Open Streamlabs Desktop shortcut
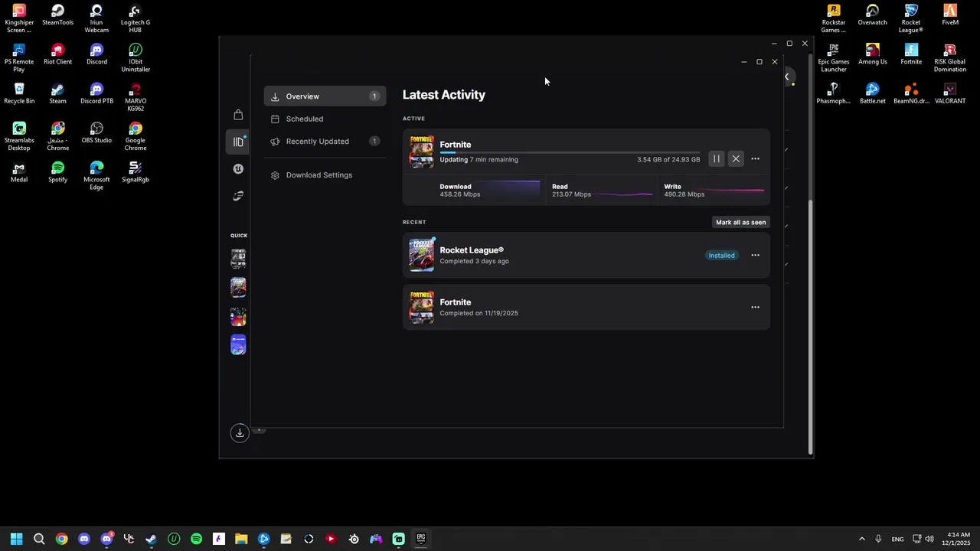 [19, 136]
